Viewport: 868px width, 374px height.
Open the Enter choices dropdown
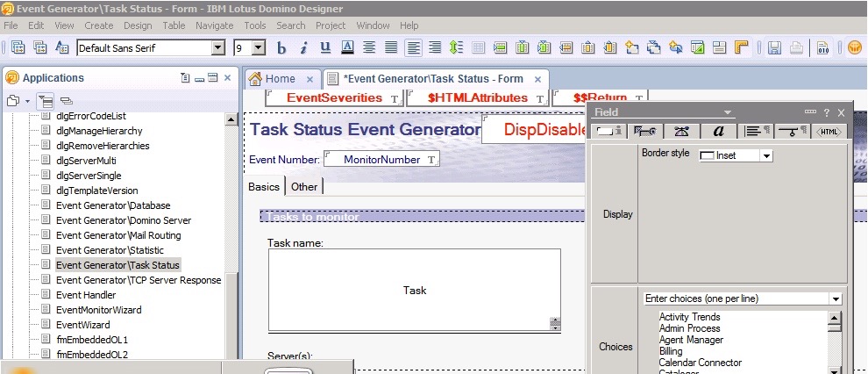(x=836, y=299)
